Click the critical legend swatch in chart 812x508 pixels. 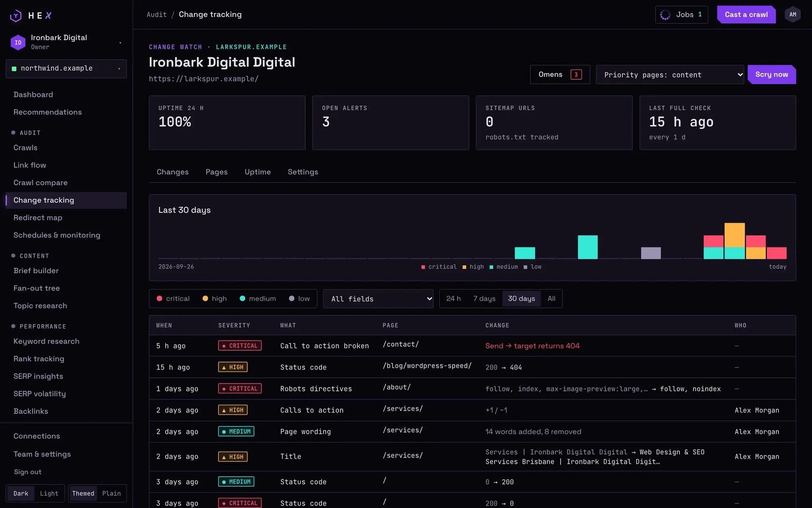point(423,267)
